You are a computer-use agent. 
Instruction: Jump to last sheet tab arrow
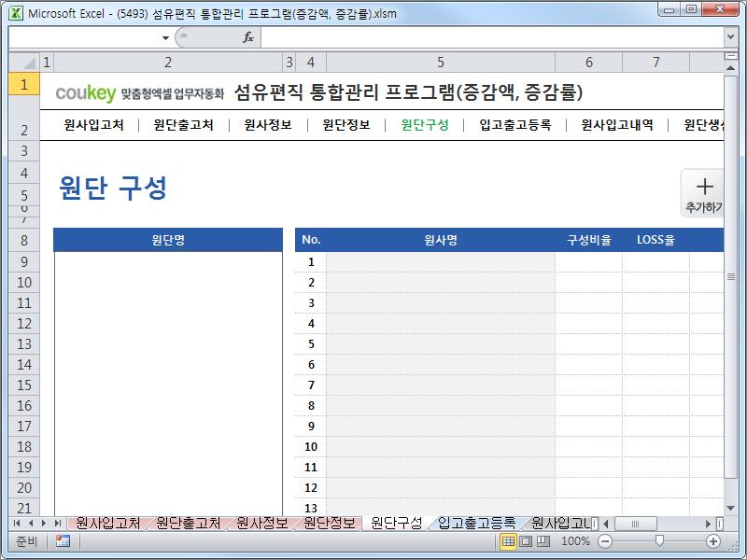click(58, 524)
